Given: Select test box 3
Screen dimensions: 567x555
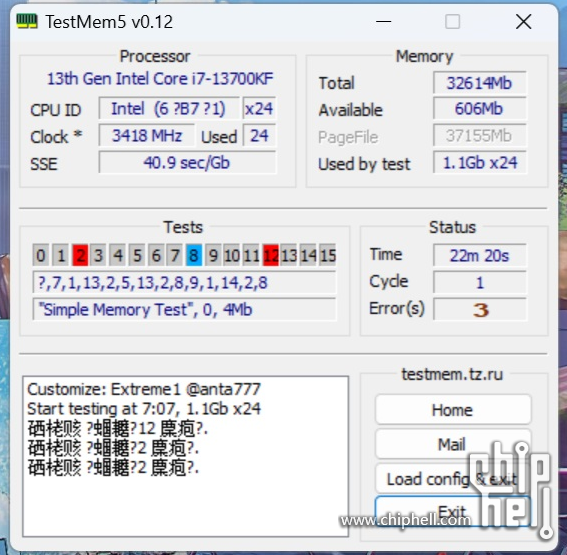Looking at the screenshot, I should tap(98, 255).
